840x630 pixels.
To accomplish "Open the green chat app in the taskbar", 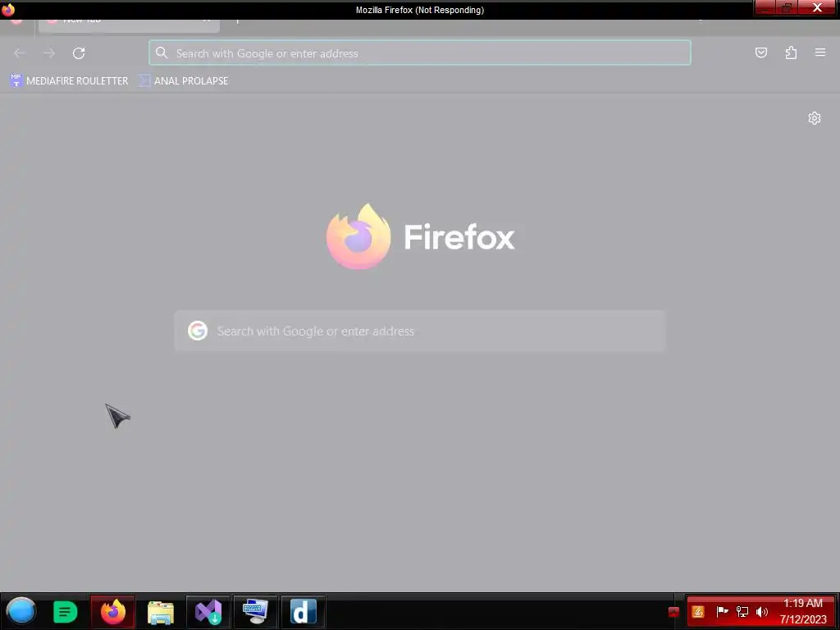I will coord(66,611).
